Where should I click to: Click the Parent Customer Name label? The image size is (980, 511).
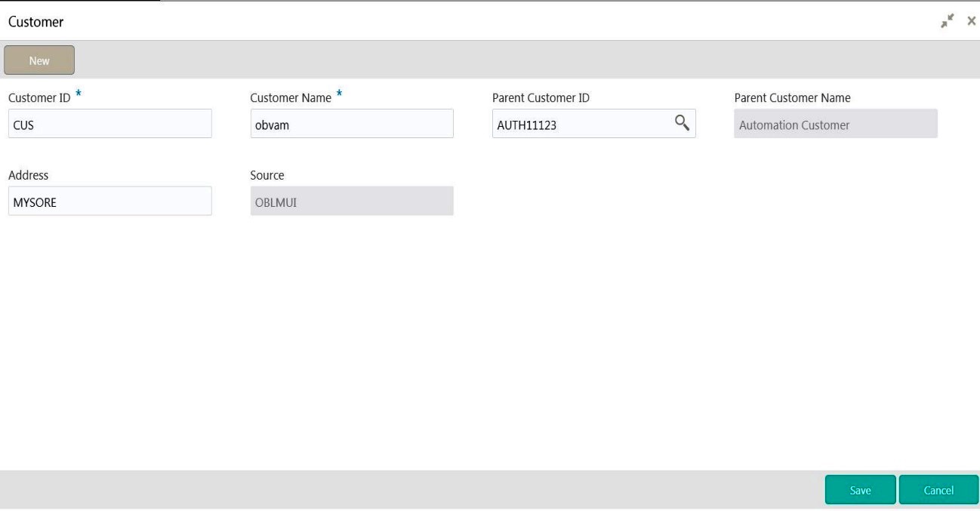792,98
